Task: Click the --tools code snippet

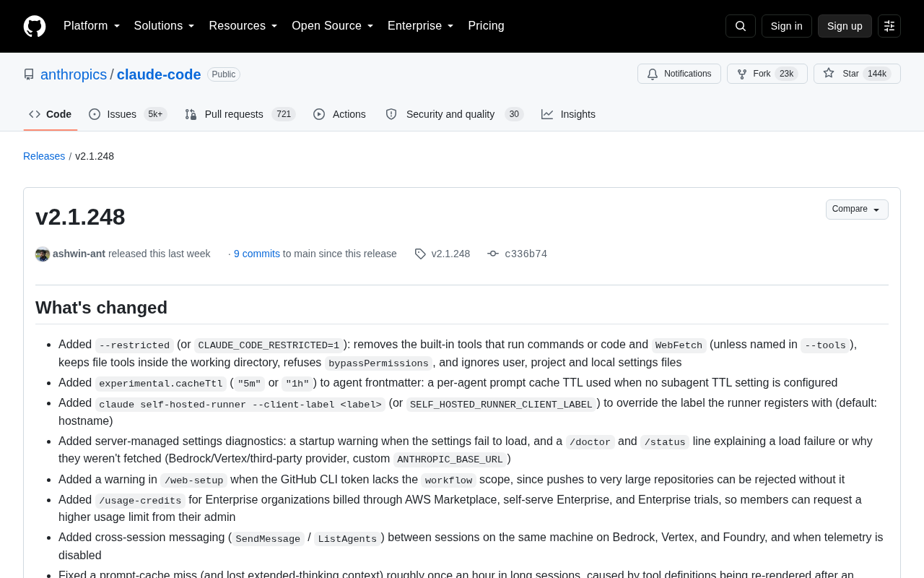Action: (x=825, y=345)
